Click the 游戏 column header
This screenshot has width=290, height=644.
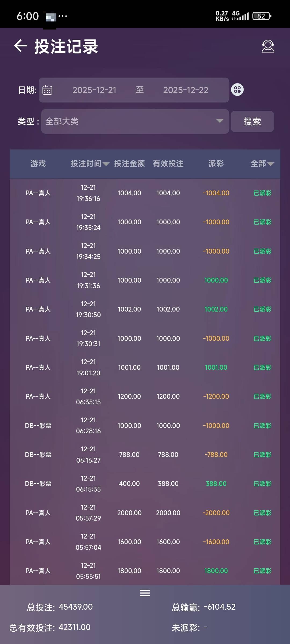38,163
